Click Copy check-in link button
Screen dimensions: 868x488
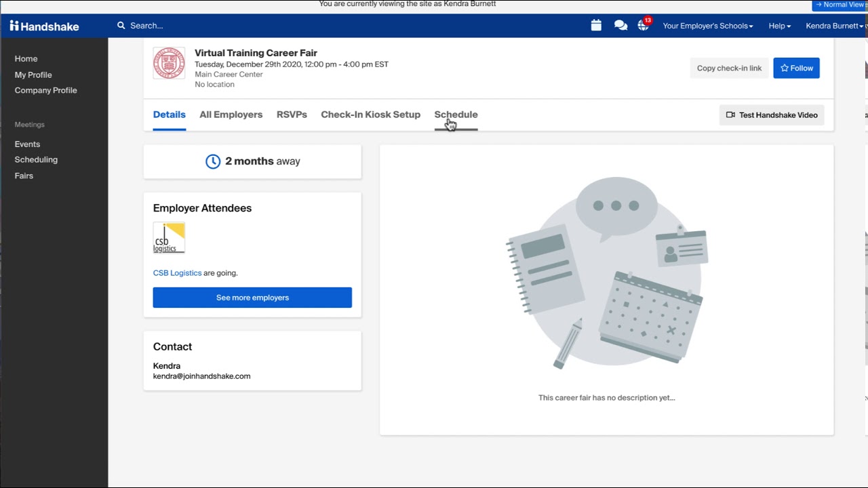(729, 68)
